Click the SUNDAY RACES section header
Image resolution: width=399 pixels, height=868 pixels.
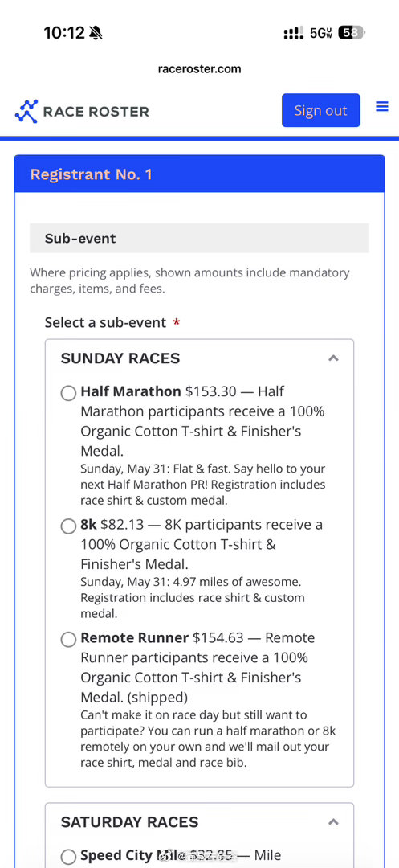click(120, 358)
